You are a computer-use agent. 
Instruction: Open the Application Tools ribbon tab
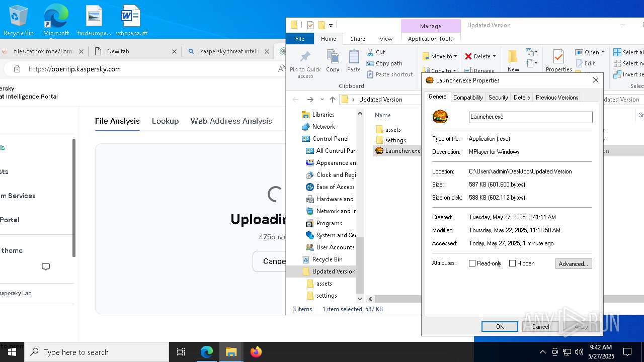430,39
